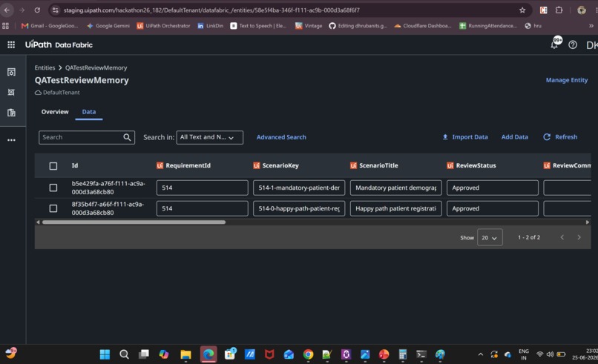Click Entities in the breadcrumb
598x364 pixels.
coord(45,68)
